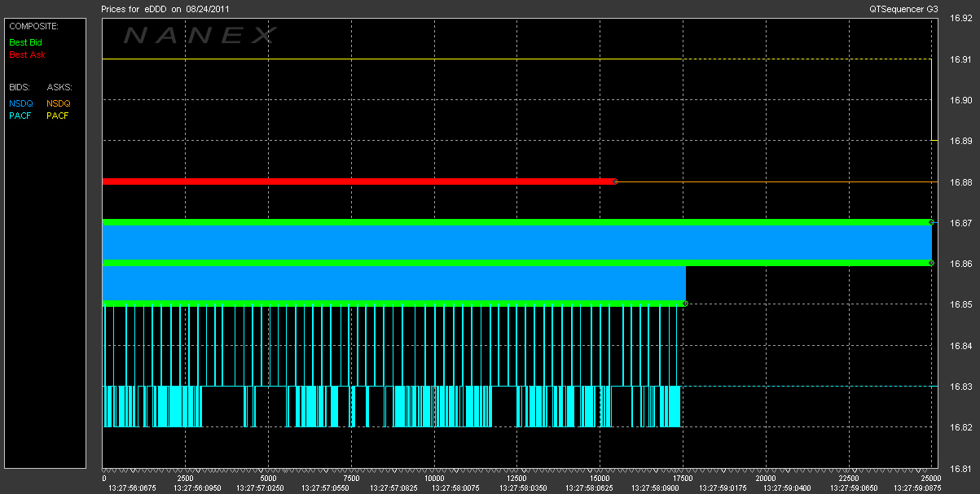Viewport: 980px width, 494px height.
Task: Click the yellow PACF asks label
Action: [x=58, y=116]
